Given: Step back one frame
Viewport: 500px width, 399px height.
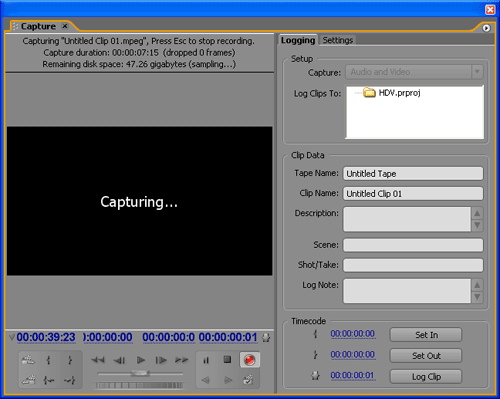Looking at the screenshot, I should pyautogui.click(x=119, y=360).
